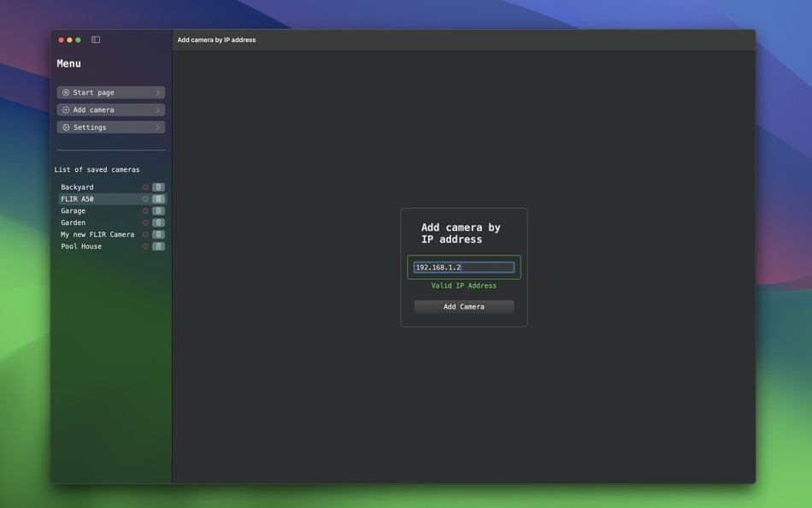Viewport: 812px width, 508px height.
Task: Click the chevron on Start page row
Action: (158, 92)
